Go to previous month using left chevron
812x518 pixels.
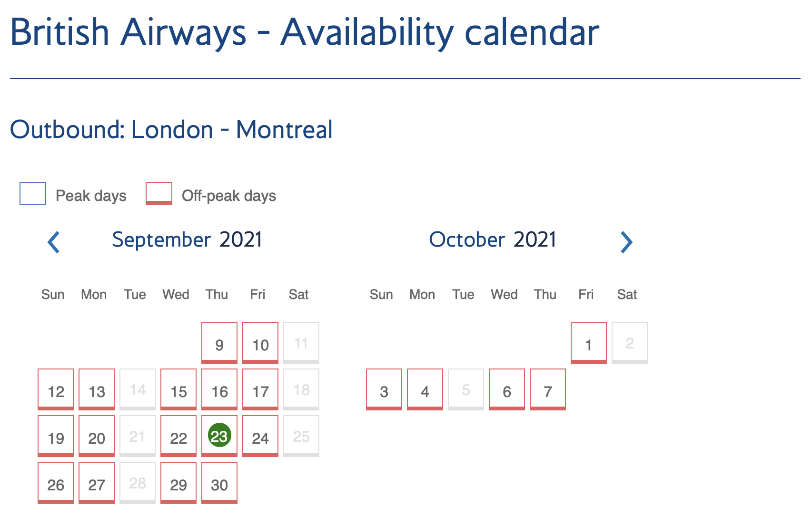[x=54, y=242]
